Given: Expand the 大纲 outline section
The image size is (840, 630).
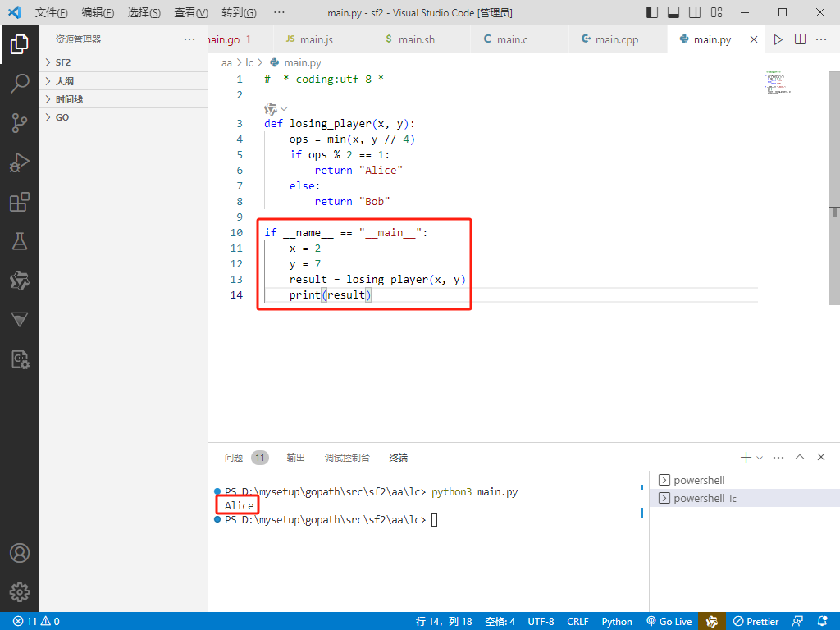Looking at the screenshot, I should 124,81.
